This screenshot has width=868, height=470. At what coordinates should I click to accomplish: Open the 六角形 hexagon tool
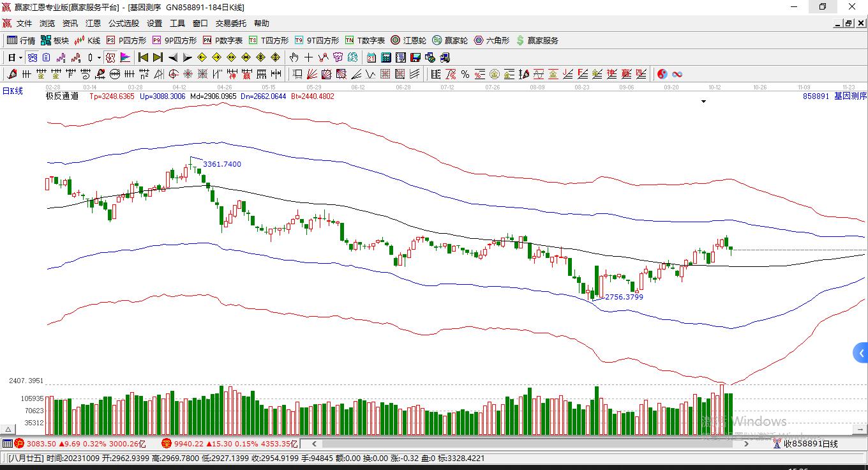[491, 40]
